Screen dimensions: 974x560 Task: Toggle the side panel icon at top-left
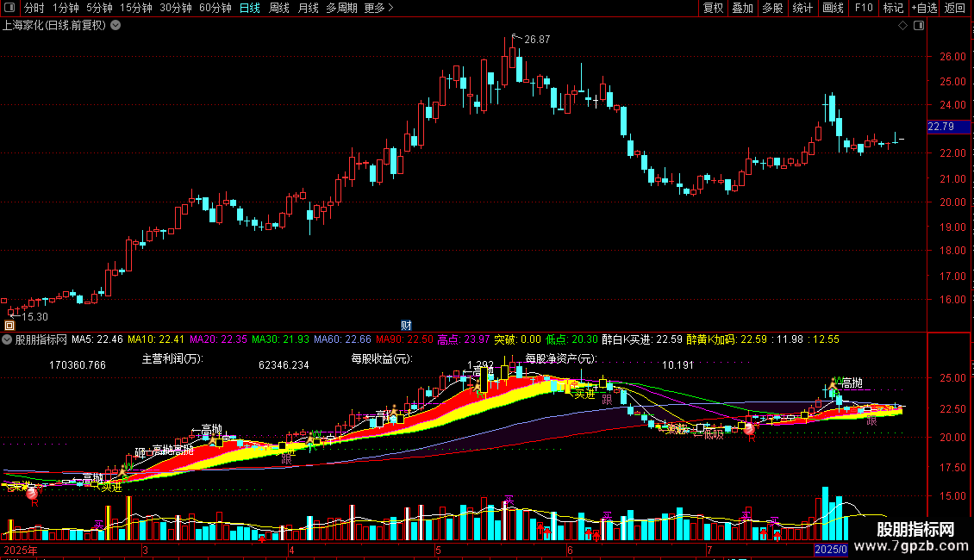coord(9,8)
